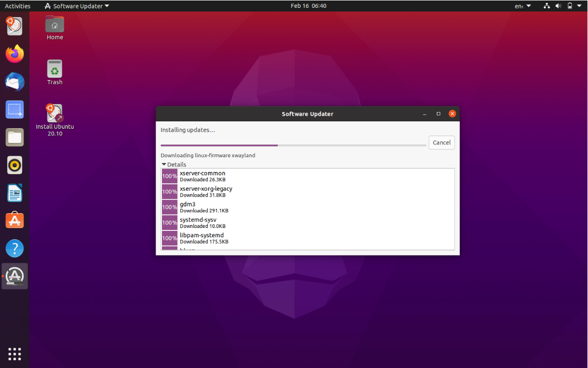Image resolution: width=588 pixels, height=368 pixels.
Task: Open LibreOffice Writer from dock
Action: coord(15,193)
